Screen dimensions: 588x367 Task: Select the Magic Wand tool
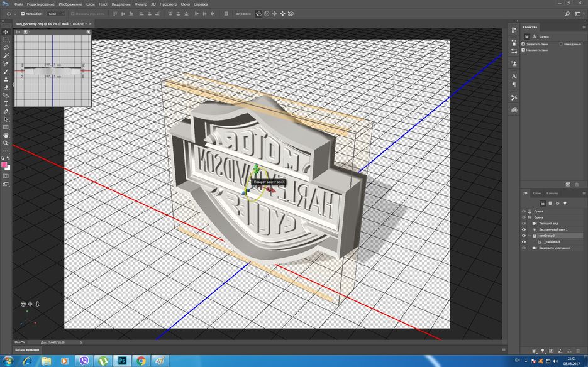(6, 55)
